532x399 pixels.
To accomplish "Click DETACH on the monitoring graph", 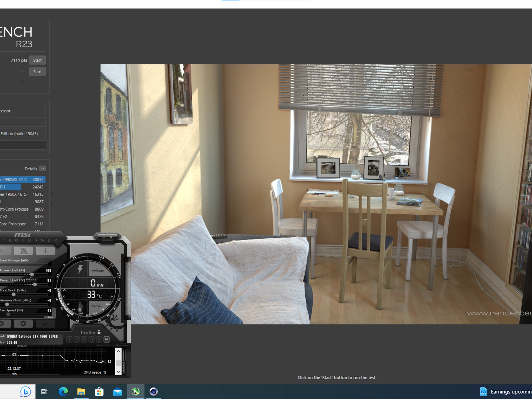I will (x=22, y=346).
